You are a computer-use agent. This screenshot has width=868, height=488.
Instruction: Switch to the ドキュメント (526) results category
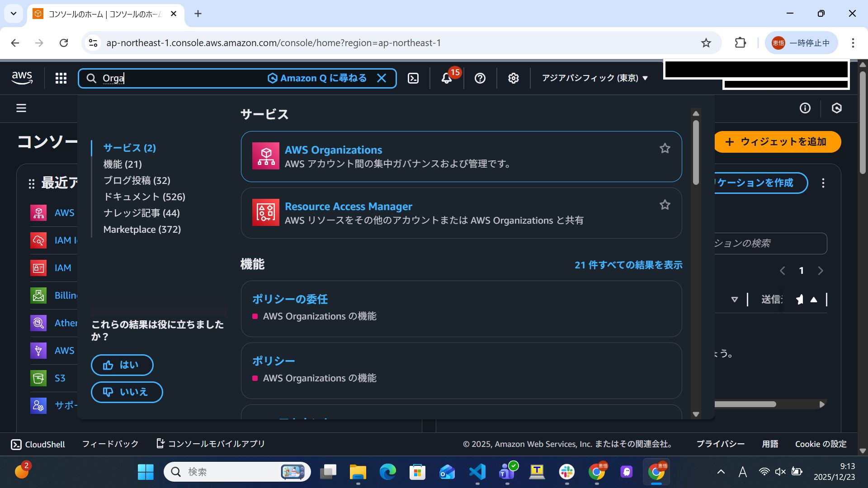click(145, 197)
